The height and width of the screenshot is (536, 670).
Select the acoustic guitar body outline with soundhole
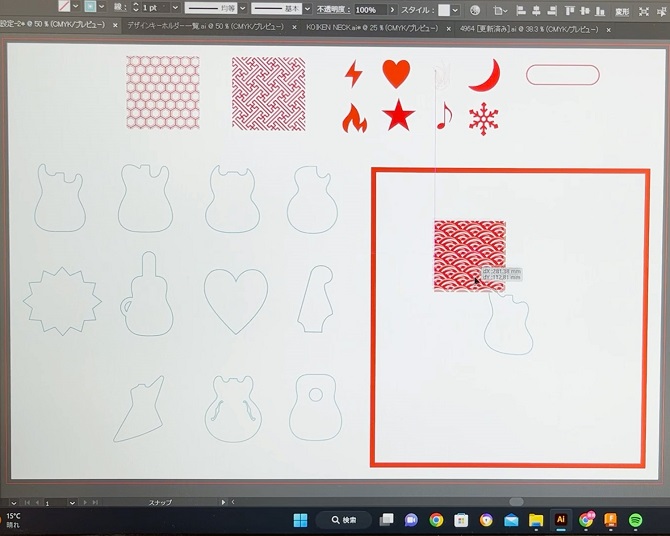tap(315, 407)
